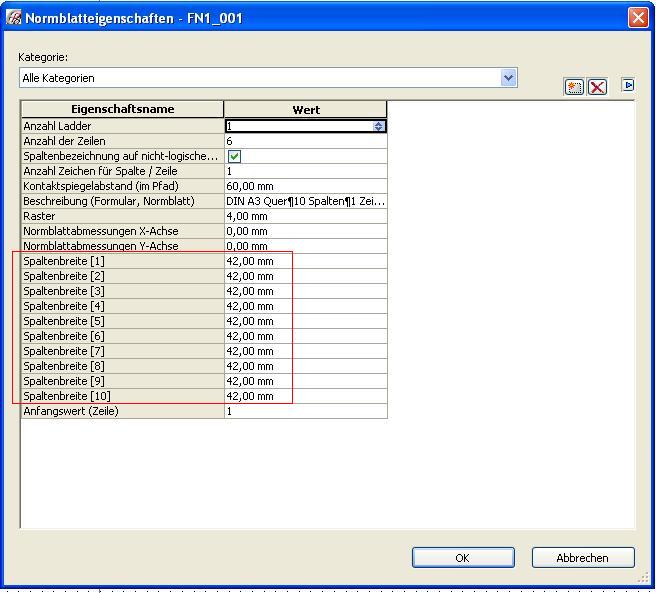The image size is (656, 593).
Task: Select the Raster property row
Action: (x=122, y=216)
